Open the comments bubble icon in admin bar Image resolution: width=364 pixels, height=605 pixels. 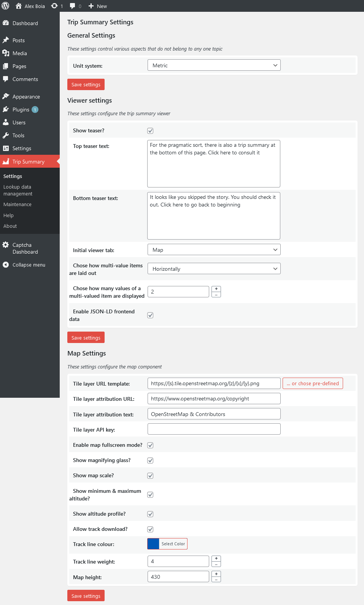click(73, 6)
